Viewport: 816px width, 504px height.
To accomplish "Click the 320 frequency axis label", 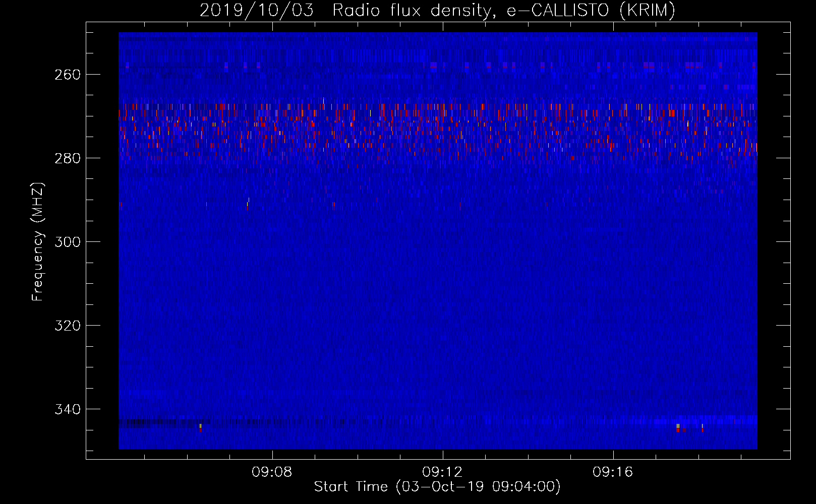I will click(x=68, y=326).
